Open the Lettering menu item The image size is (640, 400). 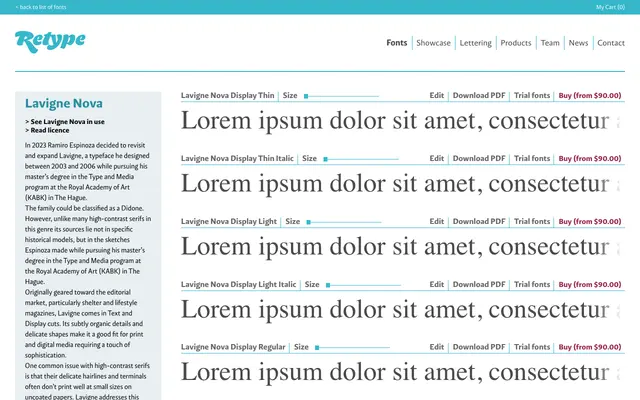(x=476, y=43)
